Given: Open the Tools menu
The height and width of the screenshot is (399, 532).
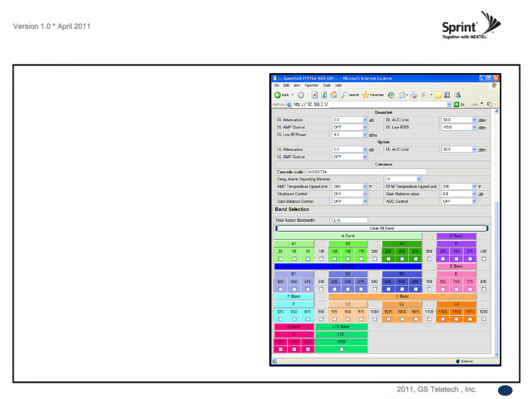Looking at the screenshot, I should [327, 85].
